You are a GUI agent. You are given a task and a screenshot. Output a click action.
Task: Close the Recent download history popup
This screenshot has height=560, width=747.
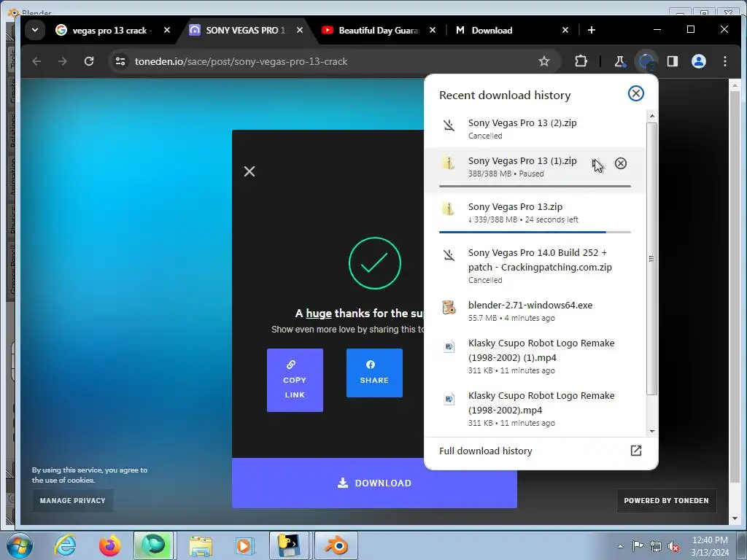635,93
